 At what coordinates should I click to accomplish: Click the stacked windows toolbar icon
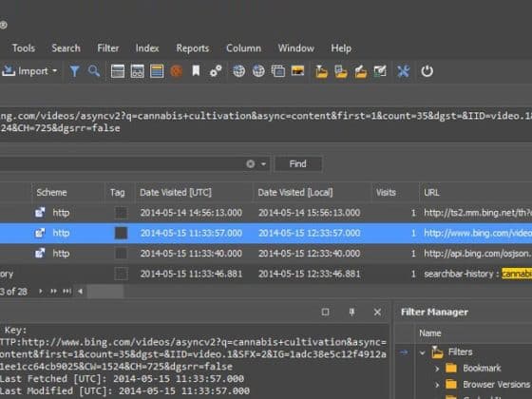(278, 71)
